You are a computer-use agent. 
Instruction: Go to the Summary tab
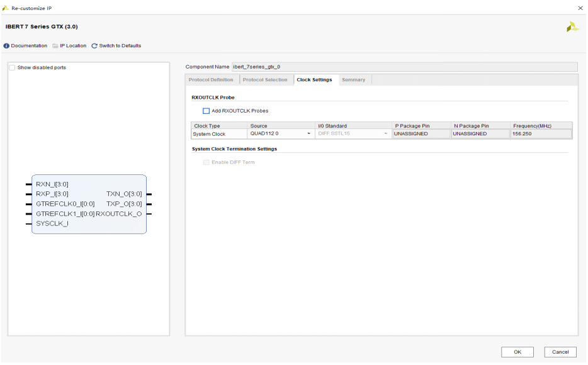[353, 80]
